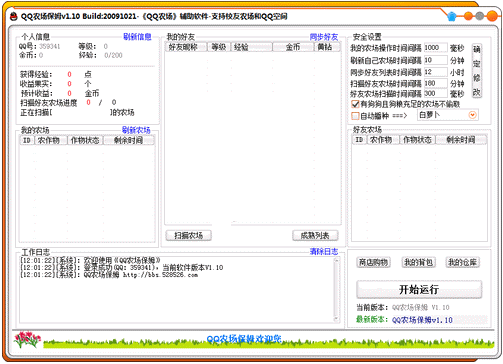Click the 刷新信息 refresh info link
This screenshot has width=503, height=364.
[x=137, y=37]
